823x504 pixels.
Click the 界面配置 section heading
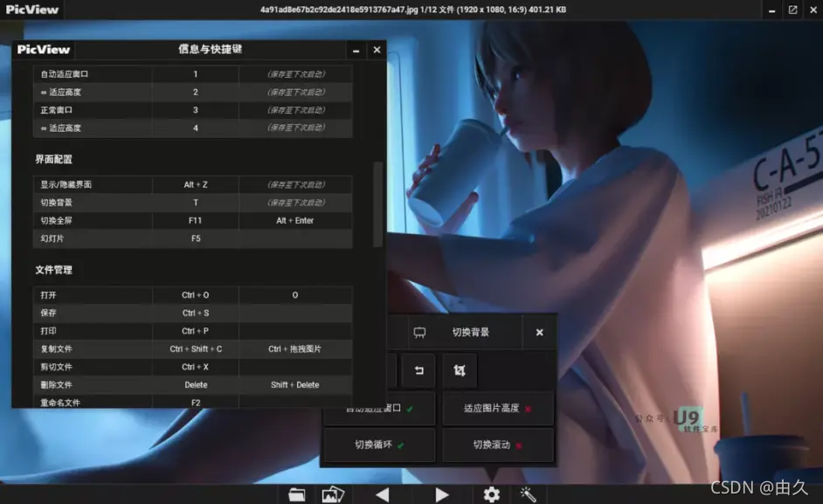pyautogui.click(x=53, y=159)
